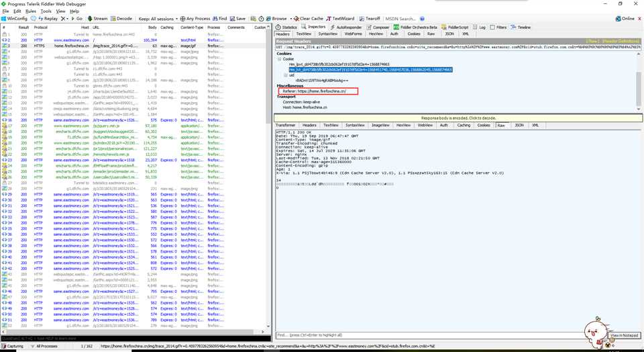Click the session list horizontal scrollbar
This screenshot has height=352, width=644.
point(133,331)
